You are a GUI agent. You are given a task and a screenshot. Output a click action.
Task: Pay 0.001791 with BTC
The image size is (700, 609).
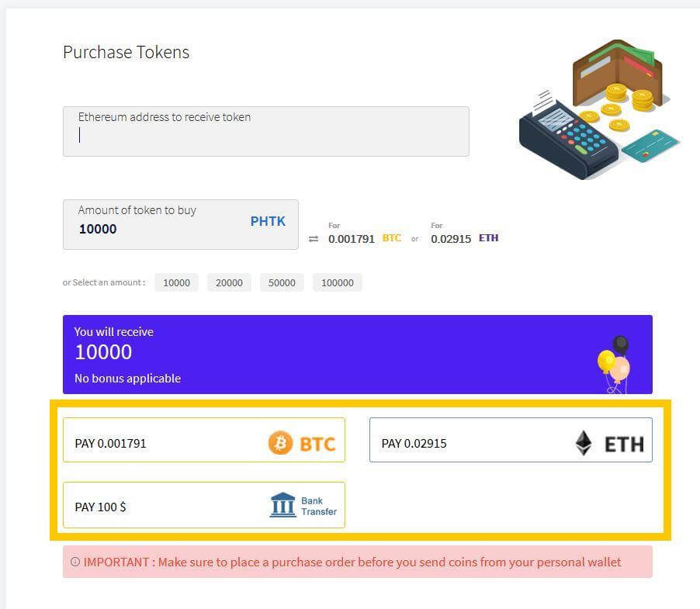(x=204, y=440)
